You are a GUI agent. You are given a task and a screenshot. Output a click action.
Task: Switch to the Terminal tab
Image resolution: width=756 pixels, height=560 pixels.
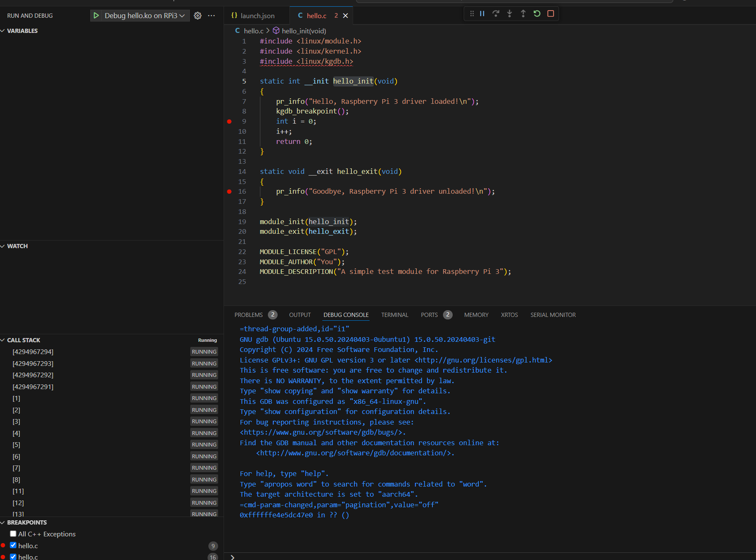coord(394,315)
